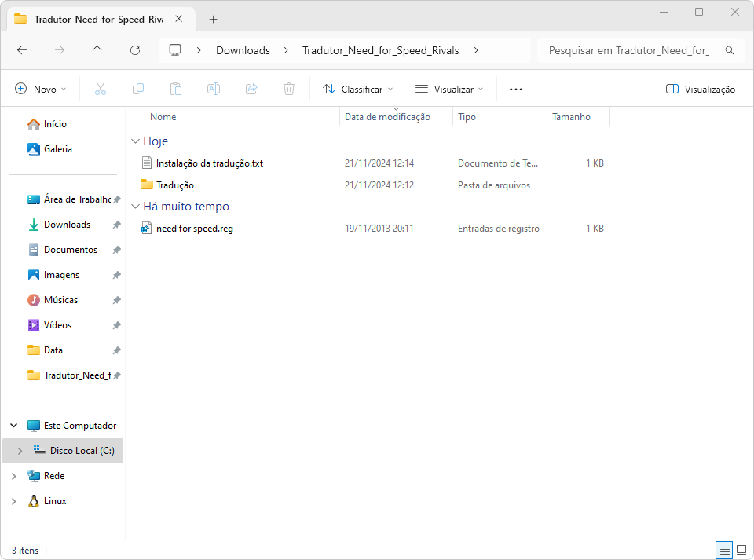Click the Copy icon in toolbar
The image size is (754, 560).
[138, 89]
